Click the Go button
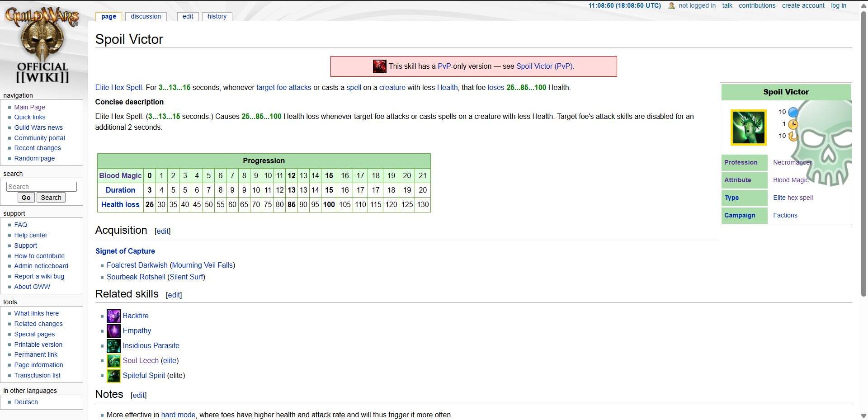868x420 pixels. tap(26, 198)
